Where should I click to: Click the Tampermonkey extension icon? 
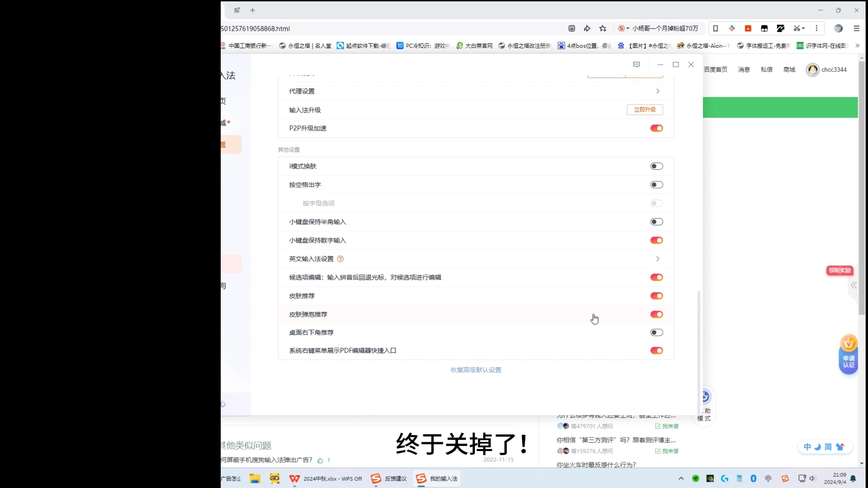pyautogui.click(x=764, y=28)
